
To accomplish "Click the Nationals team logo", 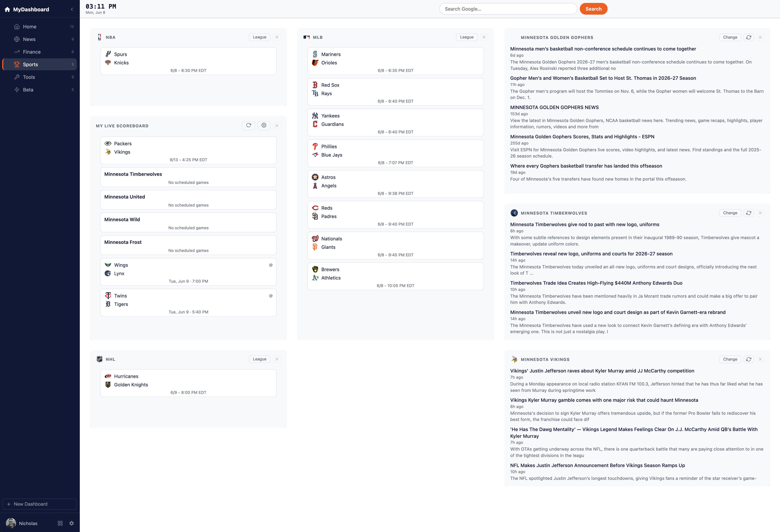I will click(315, 239).
